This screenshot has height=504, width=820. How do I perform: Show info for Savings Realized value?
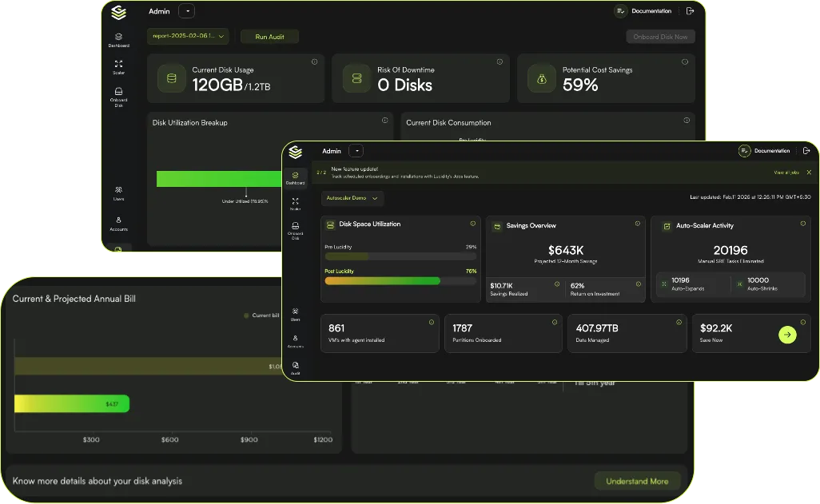point(557,284)
